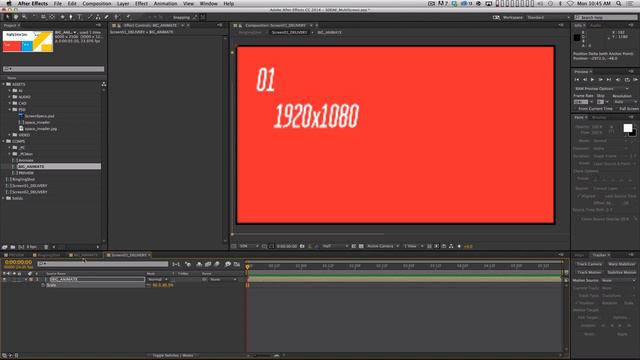The image size is (640, 360).
Task: Hide the BIC_ANIMATE layer video
Action: click(x=4, y=280)
